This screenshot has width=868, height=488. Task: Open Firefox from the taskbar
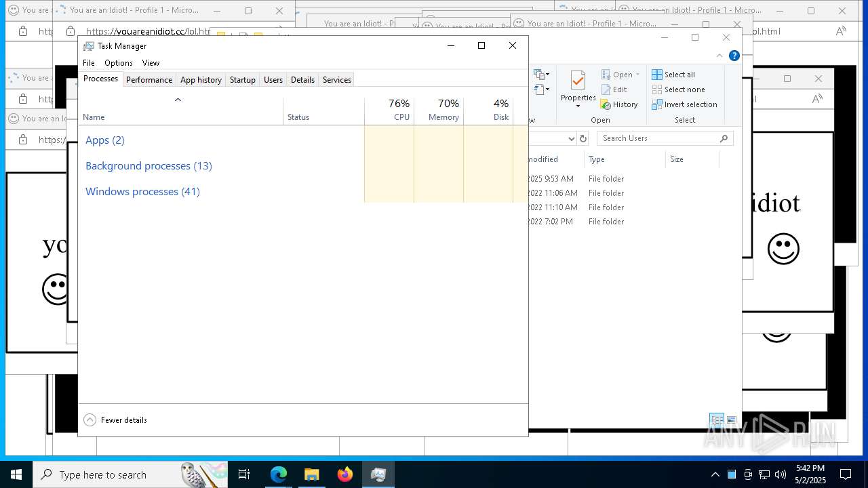click(344, 474)
